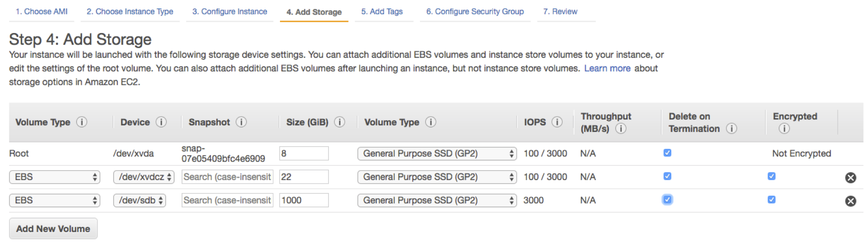
Task: Open Root volume's General Purpose SSD dropdown
Action: coord(437,154)
